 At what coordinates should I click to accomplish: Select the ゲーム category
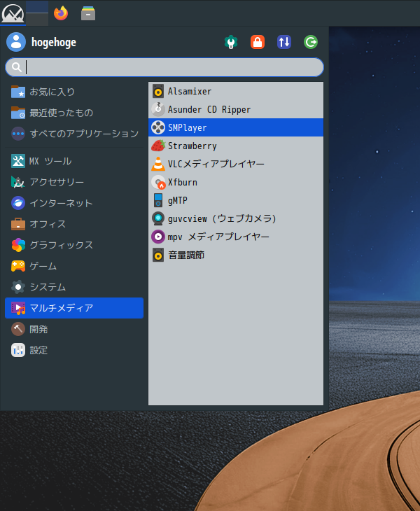(74, 266)
